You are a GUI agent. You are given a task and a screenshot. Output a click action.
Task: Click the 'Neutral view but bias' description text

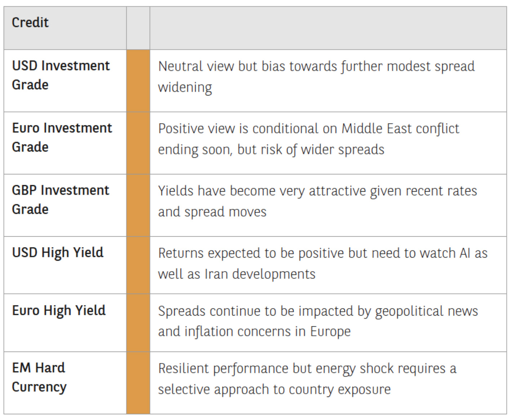click(316, 77)
